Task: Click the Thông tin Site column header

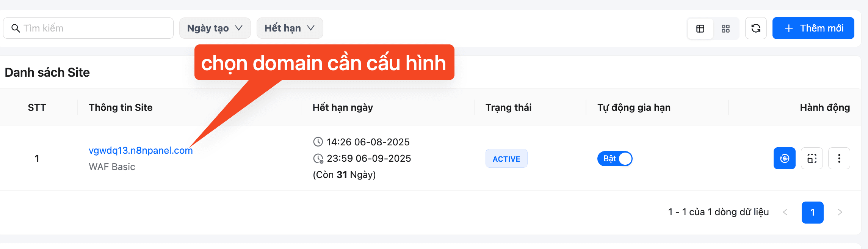Action: coord(121,107)
